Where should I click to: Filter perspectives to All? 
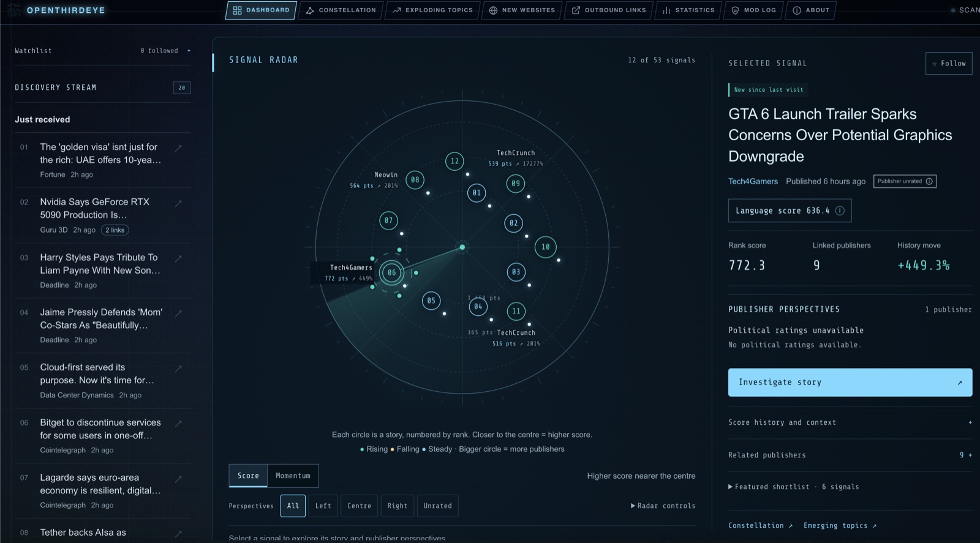293,506
